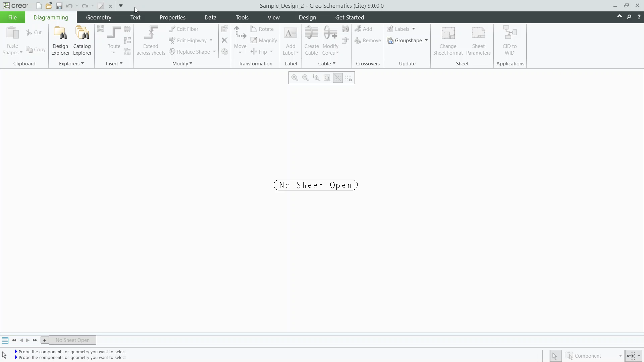This screenshot has height=362, width=644.
Task: Switch to the Tools tab
Action: coord(242,17)
